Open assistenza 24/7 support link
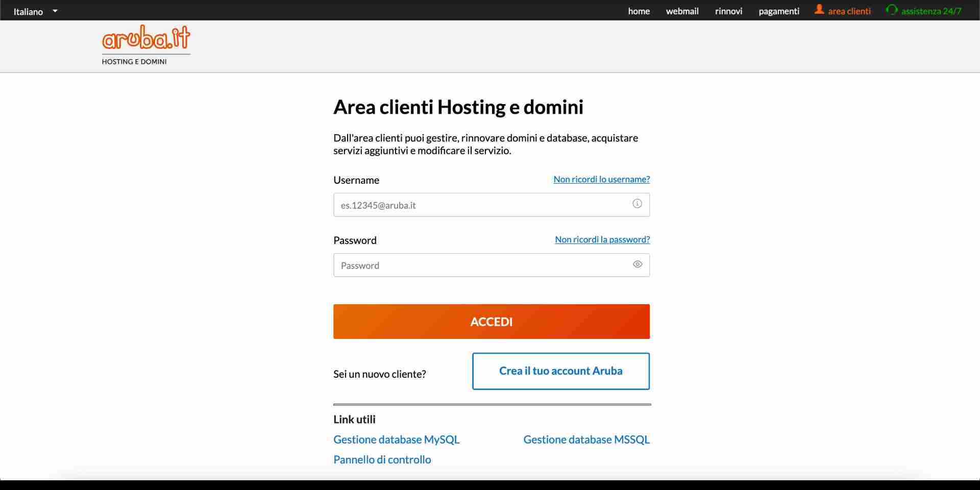The height and width of the screenshot is (490, 980). [931, 11]
